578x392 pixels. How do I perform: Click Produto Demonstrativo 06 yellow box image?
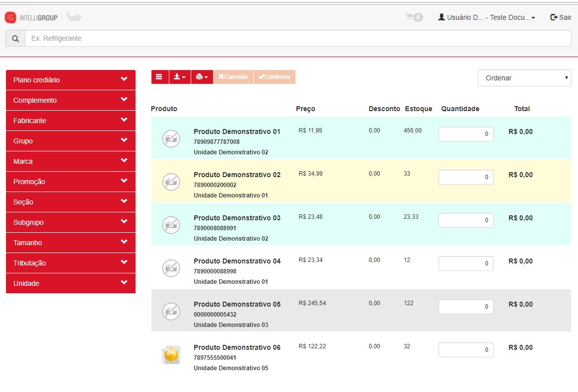(171, 355)
